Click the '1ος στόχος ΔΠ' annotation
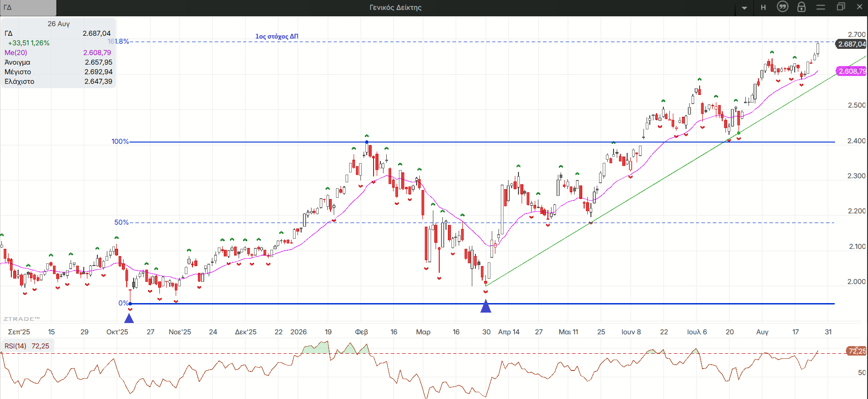Viewport: 868px width, 399px height. tap(277, 36)
